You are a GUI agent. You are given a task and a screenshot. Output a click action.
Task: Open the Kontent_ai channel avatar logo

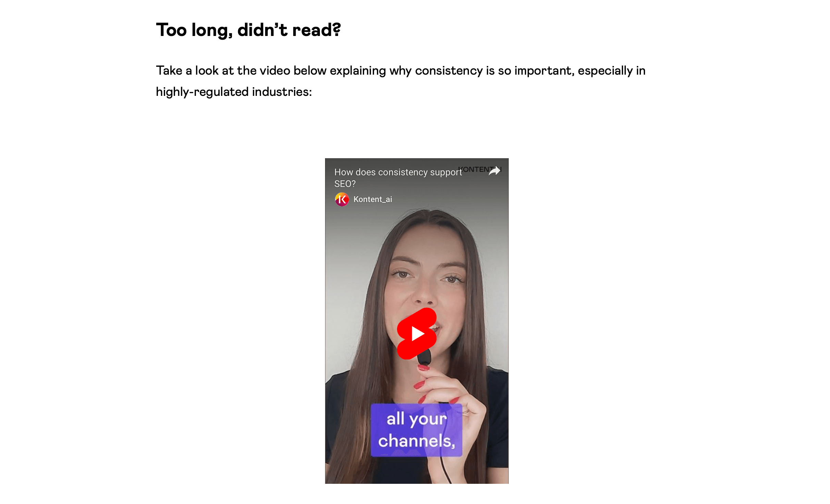click(x=342, y=199)
